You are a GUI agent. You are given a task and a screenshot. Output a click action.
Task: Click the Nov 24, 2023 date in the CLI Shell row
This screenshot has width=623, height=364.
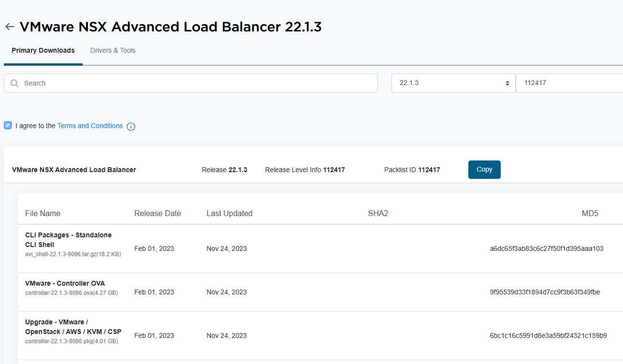(x=227, y=248)
